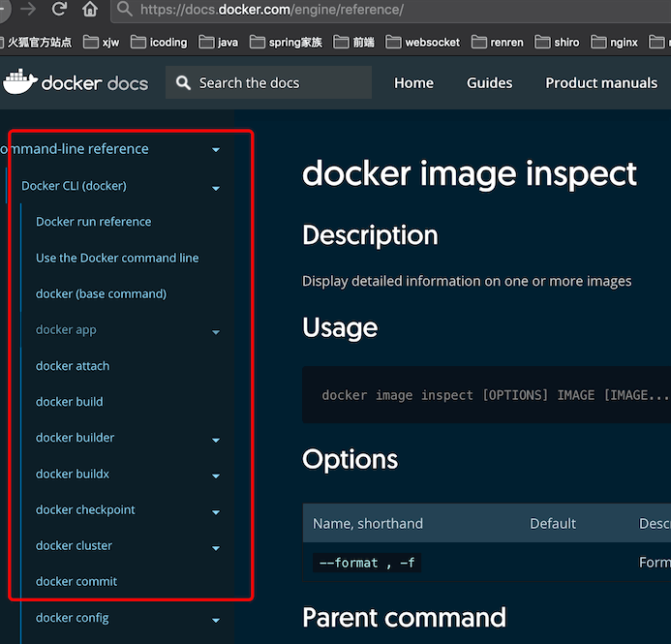The image size is (671, 644).
Task: Expand the docker cluster submenu arrow
Action: (x=216, y=548)
